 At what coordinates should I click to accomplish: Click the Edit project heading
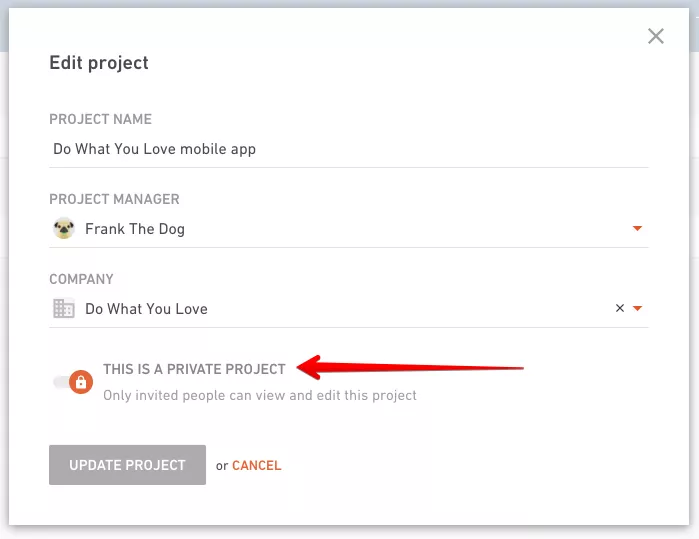(x=99, y=63)
